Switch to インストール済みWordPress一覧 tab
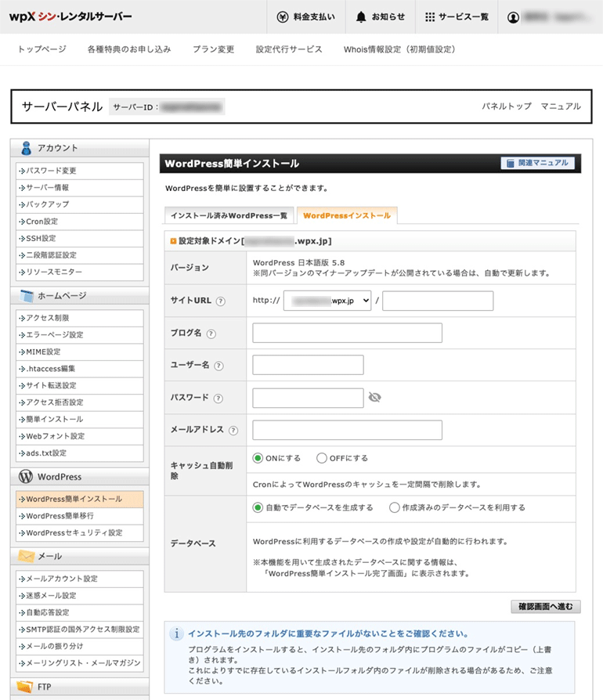The width and height of the screenshot is (603, 700). point(229,215)
